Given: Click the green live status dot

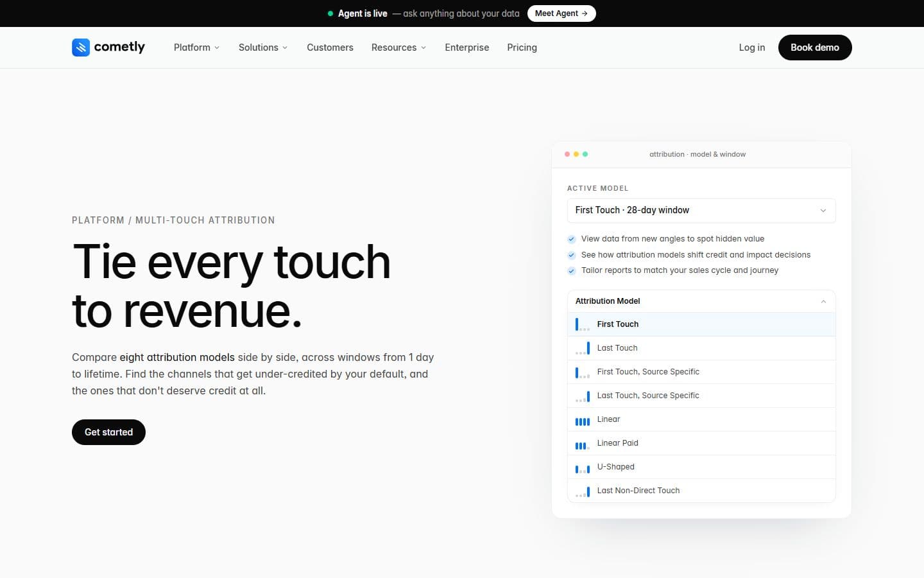Looking at the screenshot, I should 330,13.
